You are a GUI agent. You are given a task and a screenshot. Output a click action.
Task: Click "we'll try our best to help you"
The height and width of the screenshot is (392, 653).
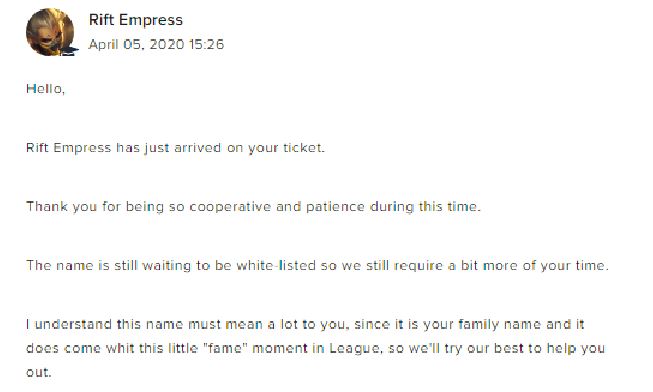[507, 348]
